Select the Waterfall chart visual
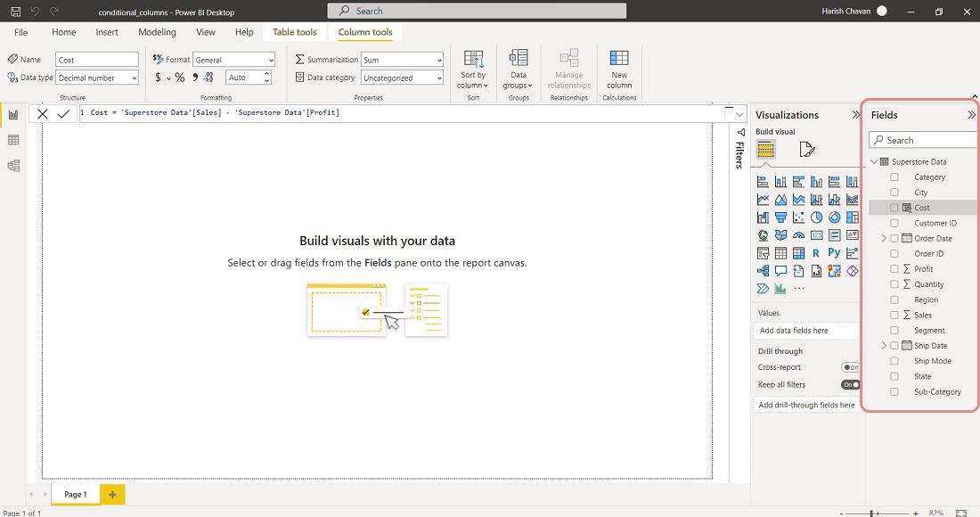Image resolution: width=980 pixels, height=517 pixels. click(763, 217)
